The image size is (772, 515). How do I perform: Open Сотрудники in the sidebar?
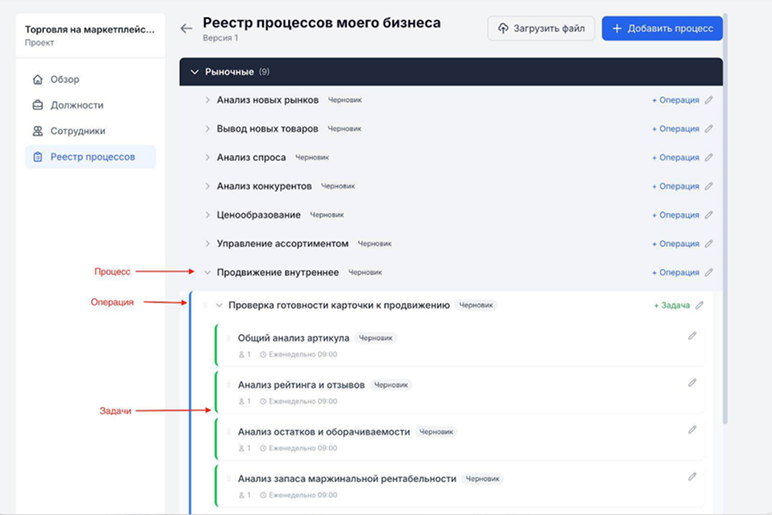[78, 131]
